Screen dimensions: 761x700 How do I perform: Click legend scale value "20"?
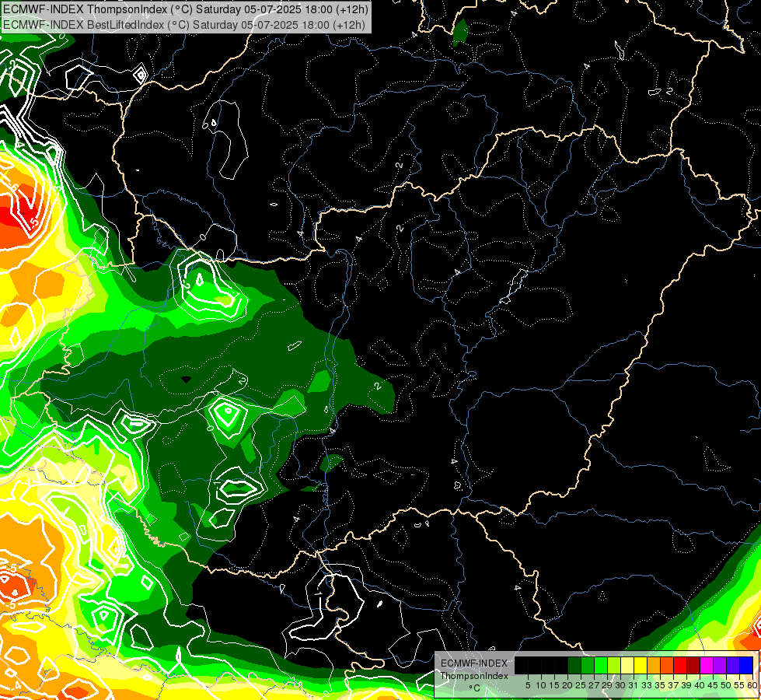click(x=568, y=685)
